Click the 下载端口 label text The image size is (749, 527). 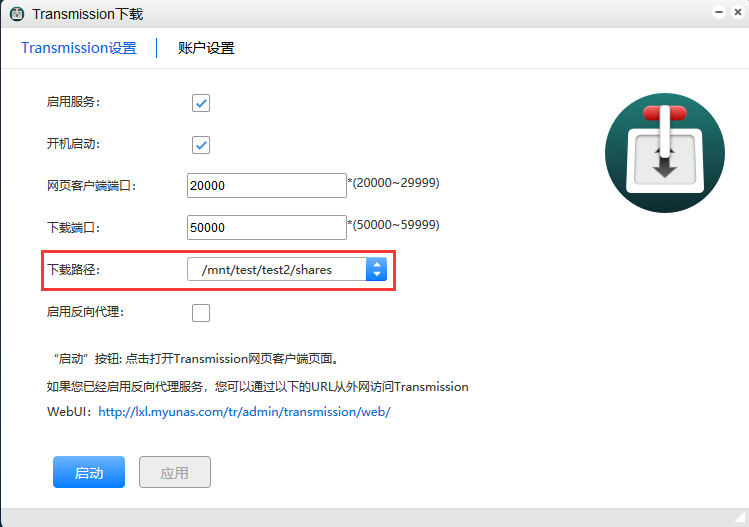74,227
